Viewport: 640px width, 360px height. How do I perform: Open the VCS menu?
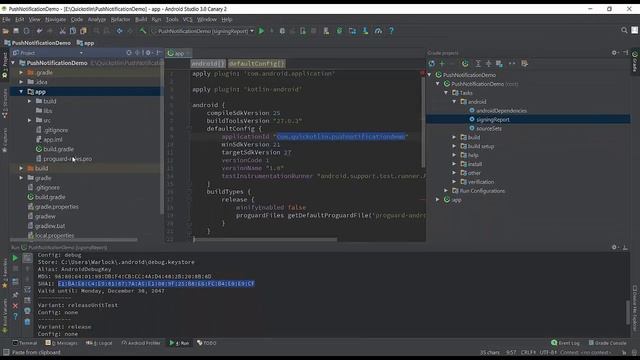187,19
